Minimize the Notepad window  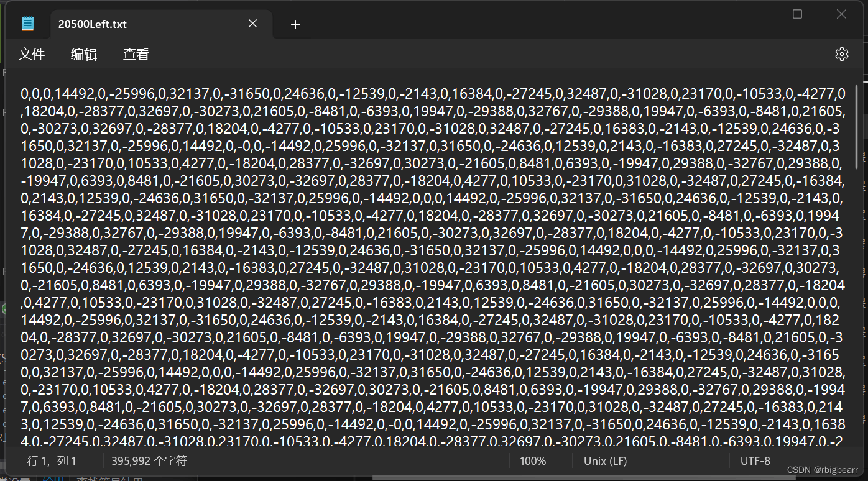tap(754, 14)
